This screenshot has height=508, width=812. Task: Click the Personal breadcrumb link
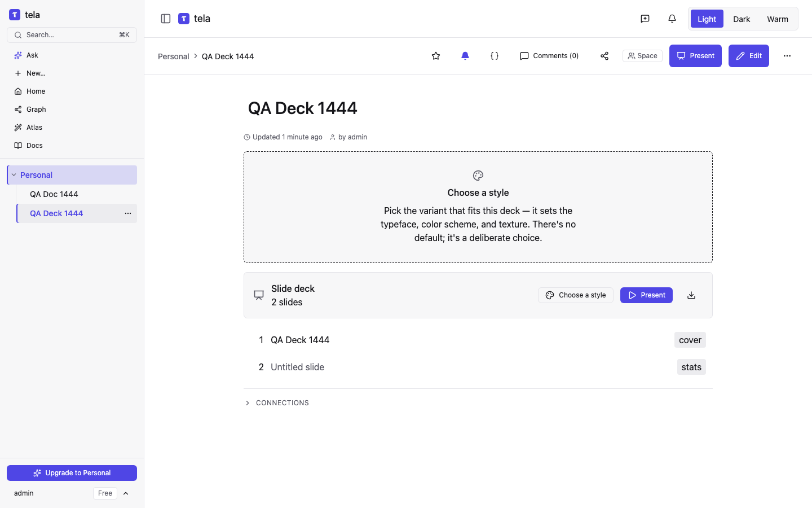pyautogui.click(x=174, y=56)
